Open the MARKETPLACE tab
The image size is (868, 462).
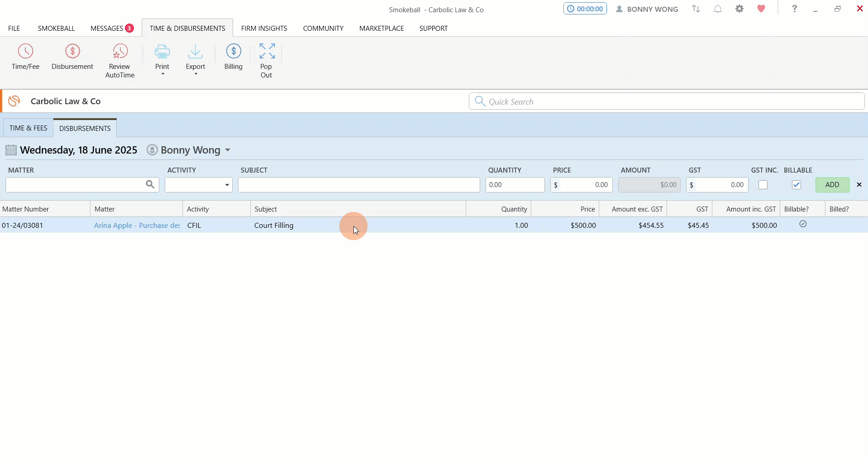[382, 28]
